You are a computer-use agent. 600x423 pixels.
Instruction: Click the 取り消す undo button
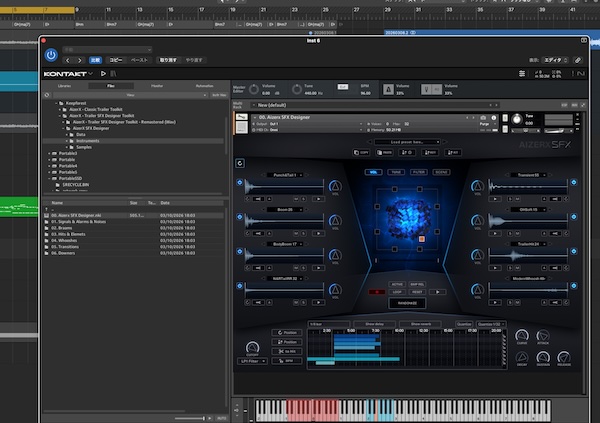(x=168, y=60)
